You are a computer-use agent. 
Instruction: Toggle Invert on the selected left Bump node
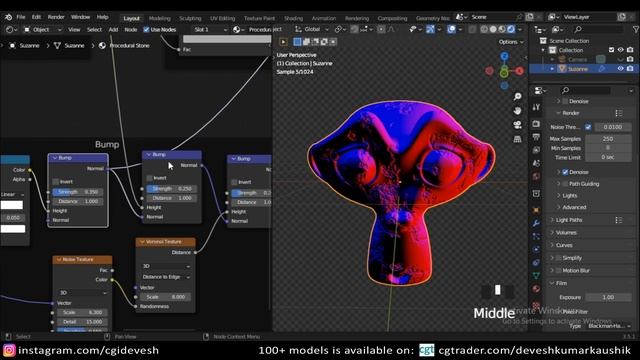click(56, 182)
